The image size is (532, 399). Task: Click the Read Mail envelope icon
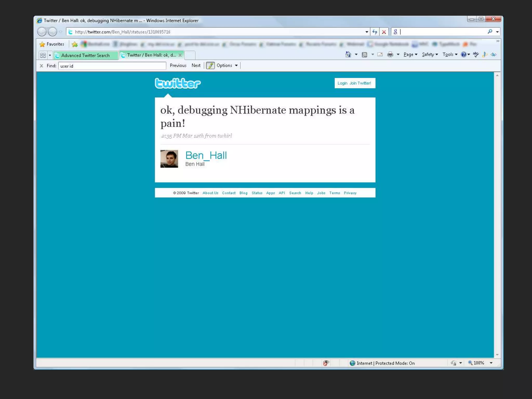pos(380,55)
